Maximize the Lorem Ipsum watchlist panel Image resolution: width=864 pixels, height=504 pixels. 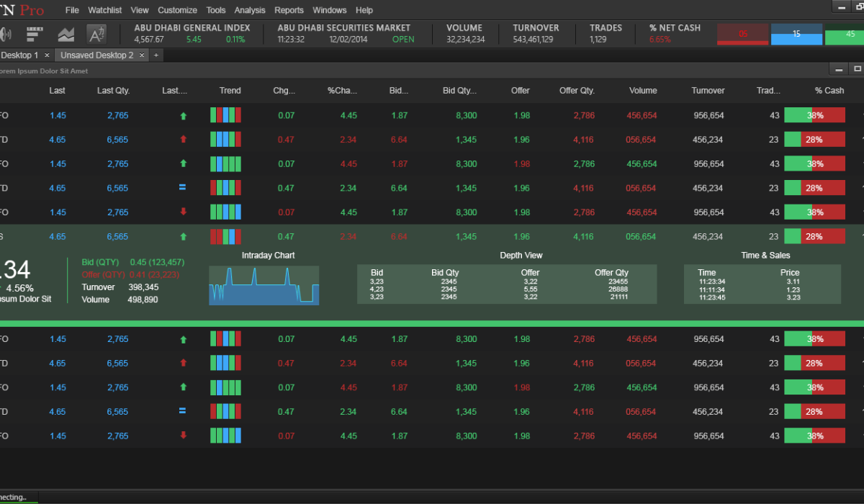(857, 69)
